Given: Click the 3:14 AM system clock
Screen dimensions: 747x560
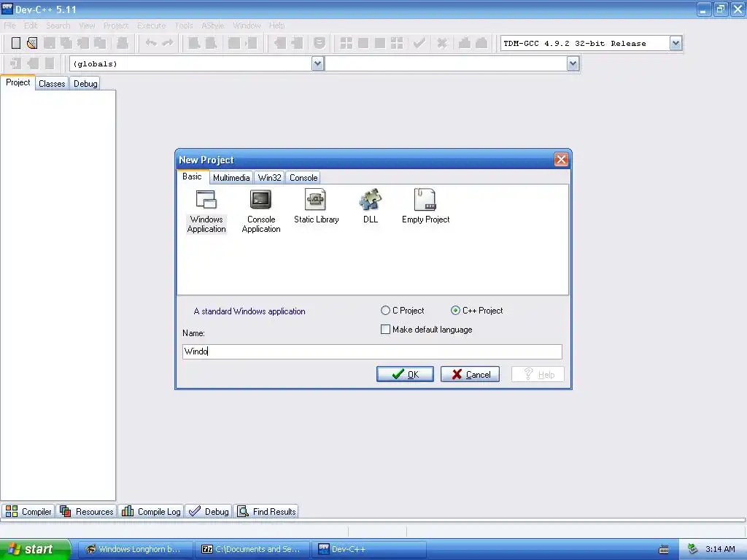Looking at the screenshot, I should tap(720, 550).
